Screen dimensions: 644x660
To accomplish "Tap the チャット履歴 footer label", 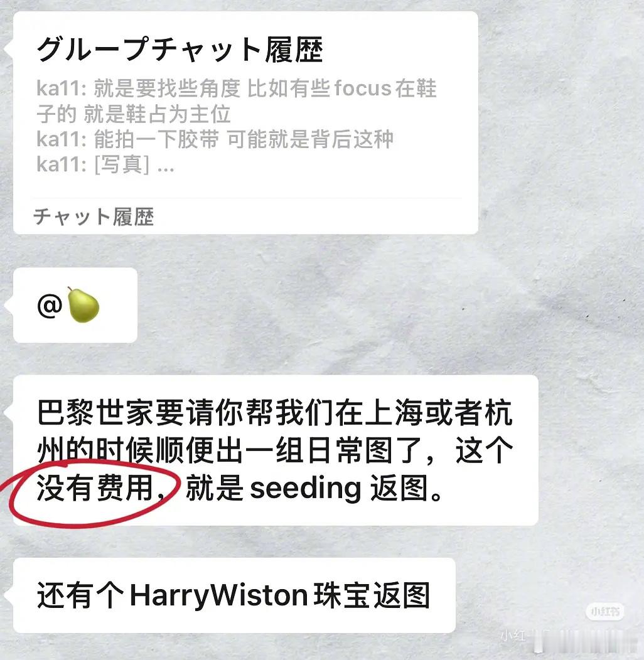I will coord(94,216).
